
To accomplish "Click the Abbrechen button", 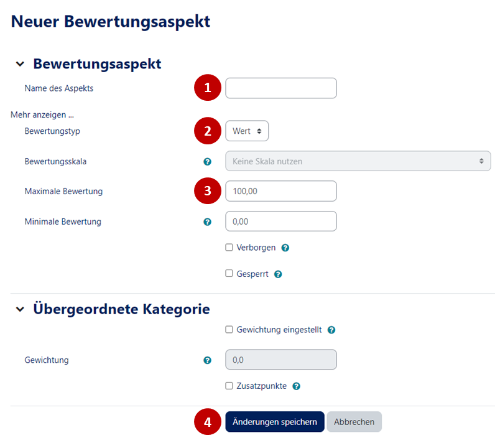I will (x=354, y=422).
